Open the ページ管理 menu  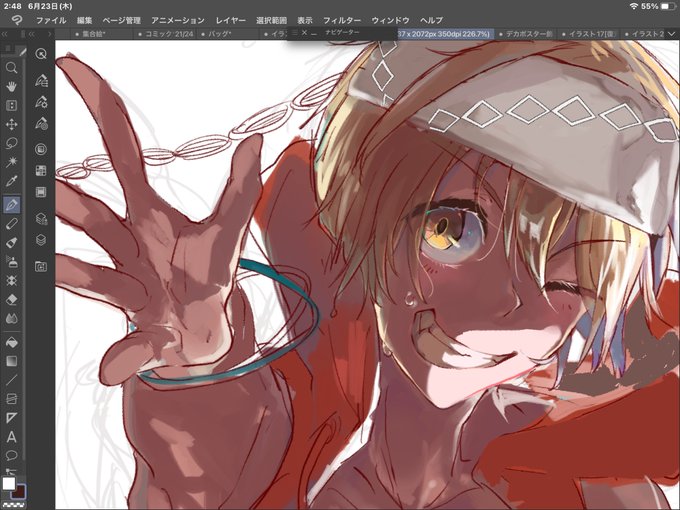(x=121, y=20)
